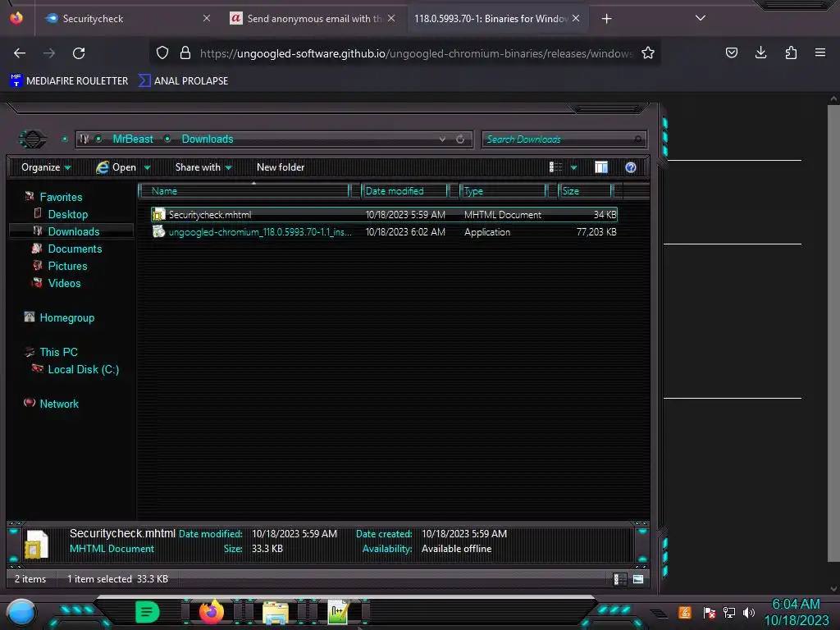Switch to details view in status bar
This screenshot has width=840, height=630.
click(620, 579)
